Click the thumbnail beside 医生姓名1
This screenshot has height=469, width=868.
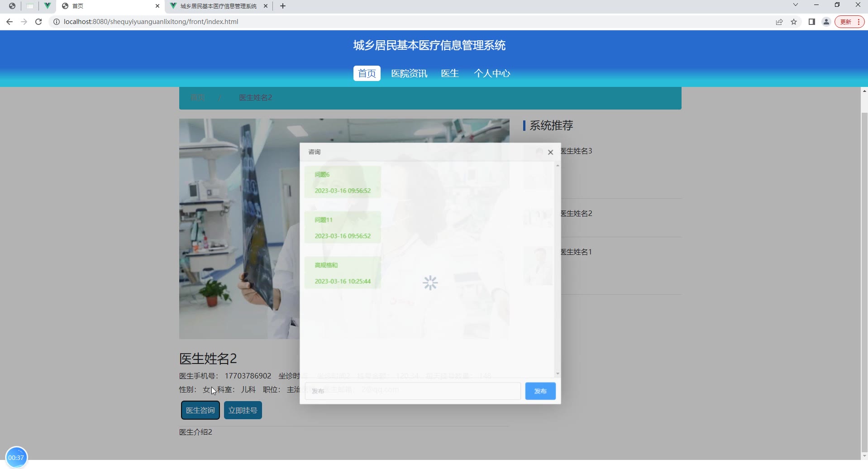click(538, 266)
